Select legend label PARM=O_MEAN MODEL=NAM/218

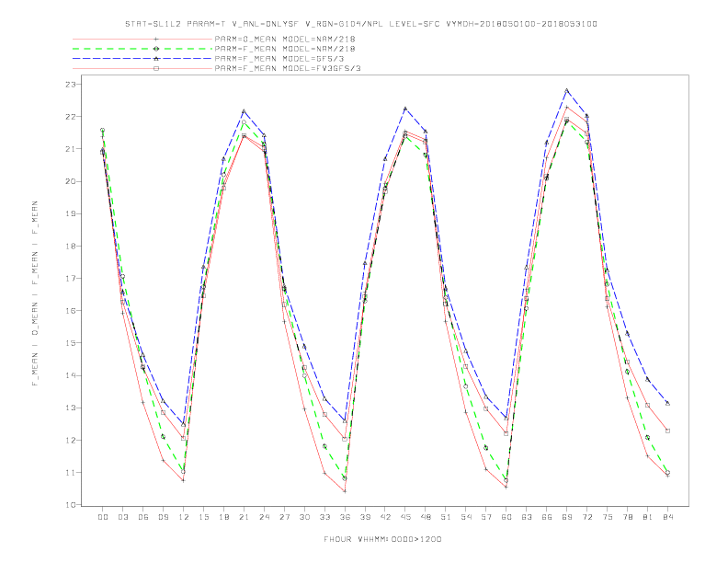tap(285, 39)
